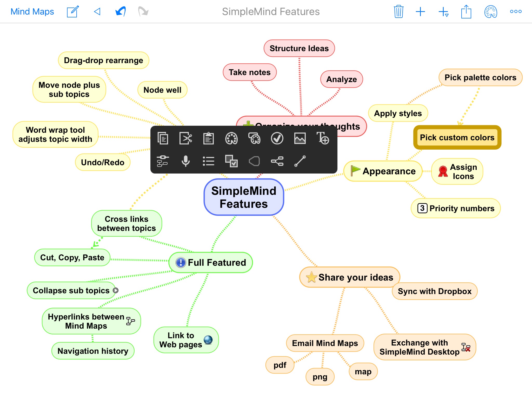Click the topic shape border icon
The height and width of the screenshot is (399, 532).
pyautogui.click(x=254, y=161)
